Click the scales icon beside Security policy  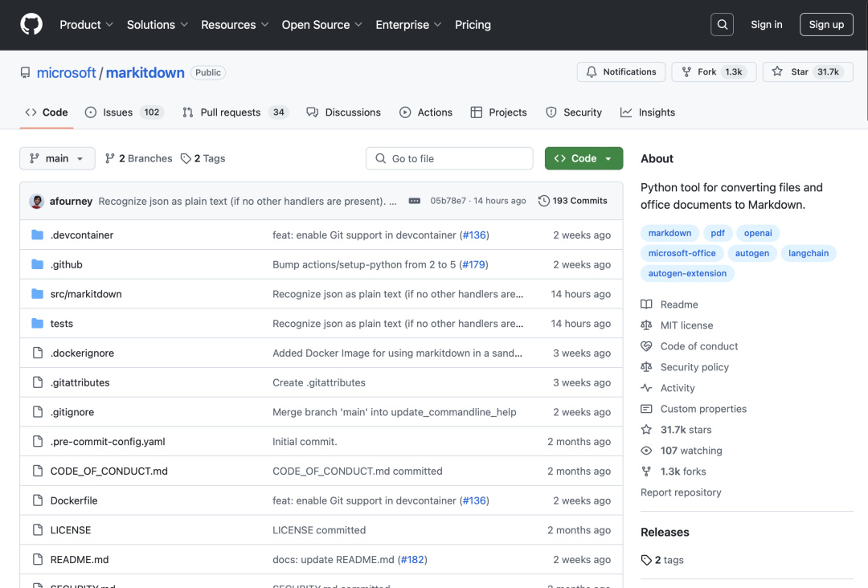tap(646, 367)
